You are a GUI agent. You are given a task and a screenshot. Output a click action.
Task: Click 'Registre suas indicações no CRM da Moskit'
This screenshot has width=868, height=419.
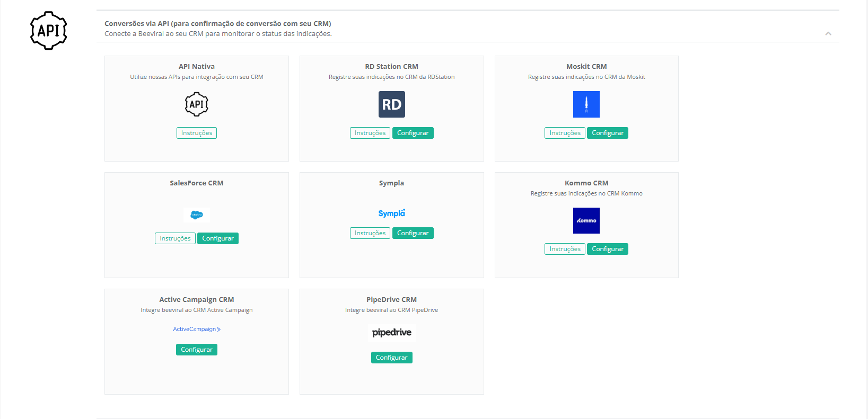[x=586, y=77]
